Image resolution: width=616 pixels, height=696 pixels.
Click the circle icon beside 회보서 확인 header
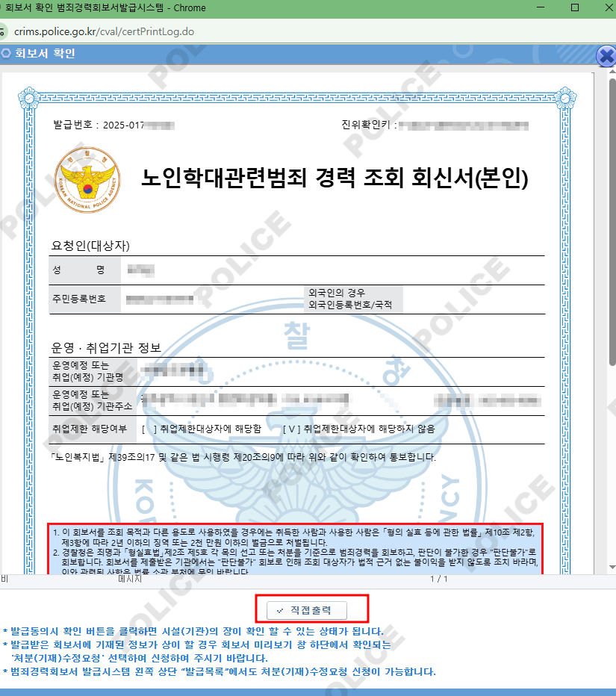tap(6, 53)
